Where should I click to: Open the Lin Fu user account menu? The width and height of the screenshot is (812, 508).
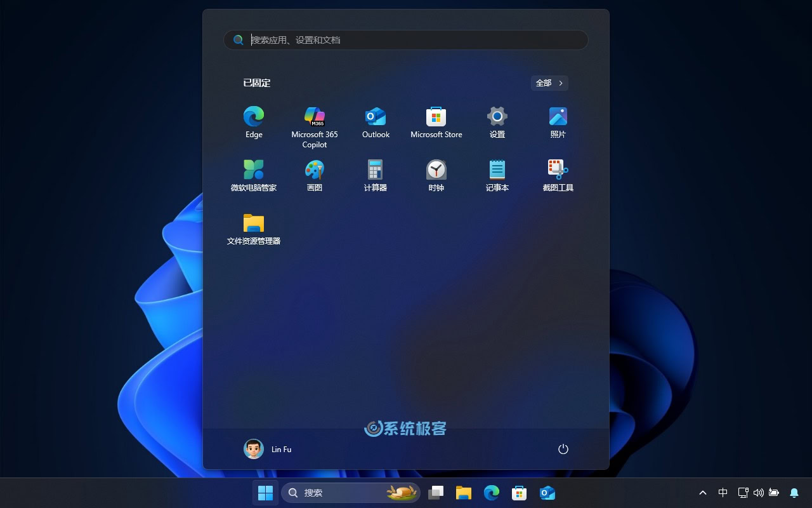coord(268,449)
